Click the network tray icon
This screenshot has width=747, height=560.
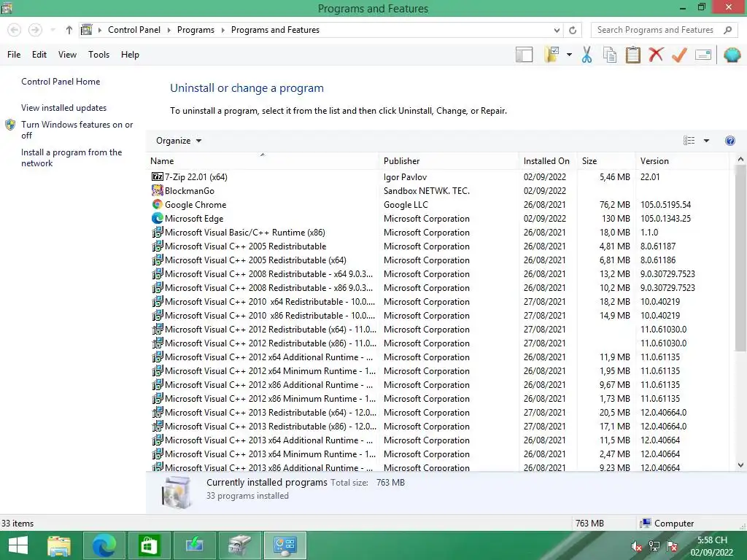(x=654, y=546)
